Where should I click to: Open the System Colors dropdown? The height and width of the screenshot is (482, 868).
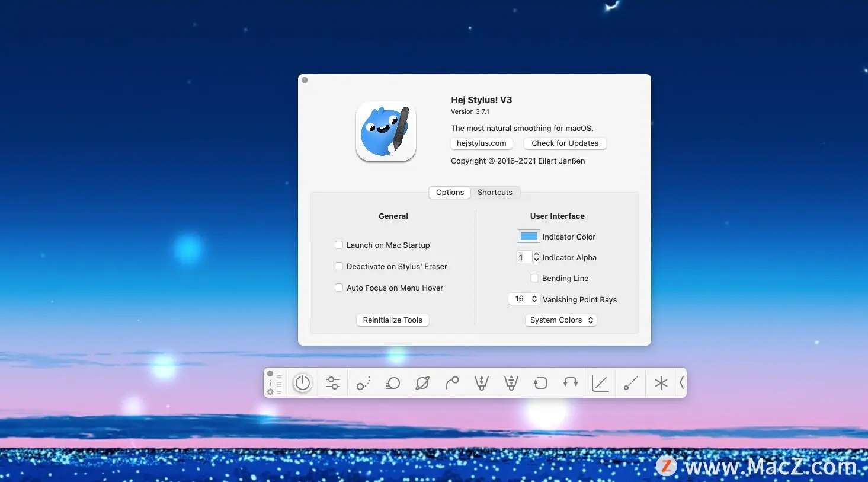[561, 320]
